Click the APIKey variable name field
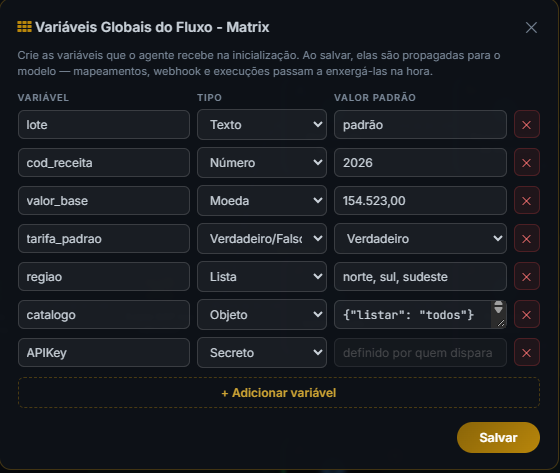Screen dimensions: 560x473 [104, 353]
